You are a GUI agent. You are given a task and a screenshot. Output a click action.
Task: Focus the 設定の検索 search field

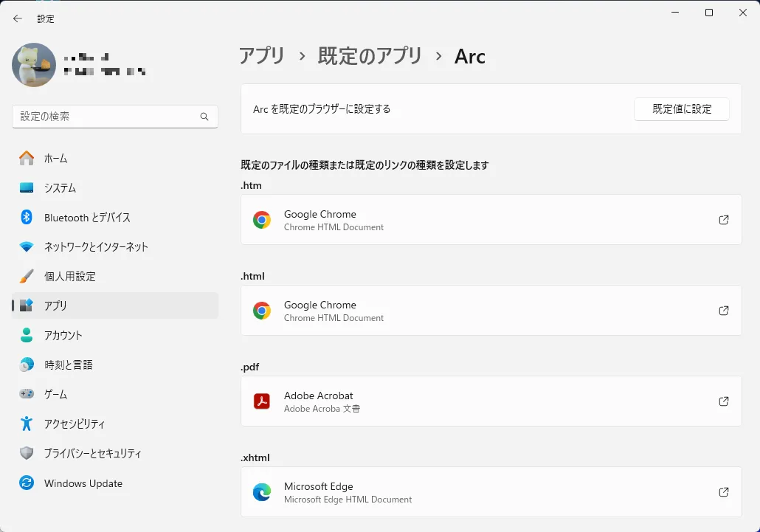pos(115,117)
